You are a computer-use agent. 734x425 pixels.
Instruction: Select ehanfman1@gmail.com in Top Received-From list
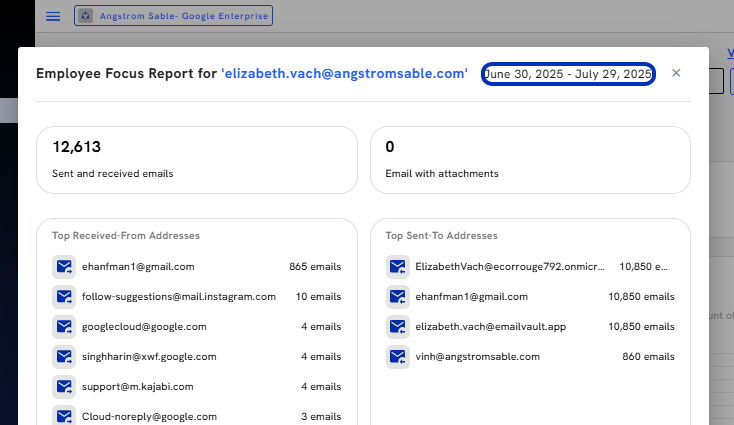click(138, 267)
